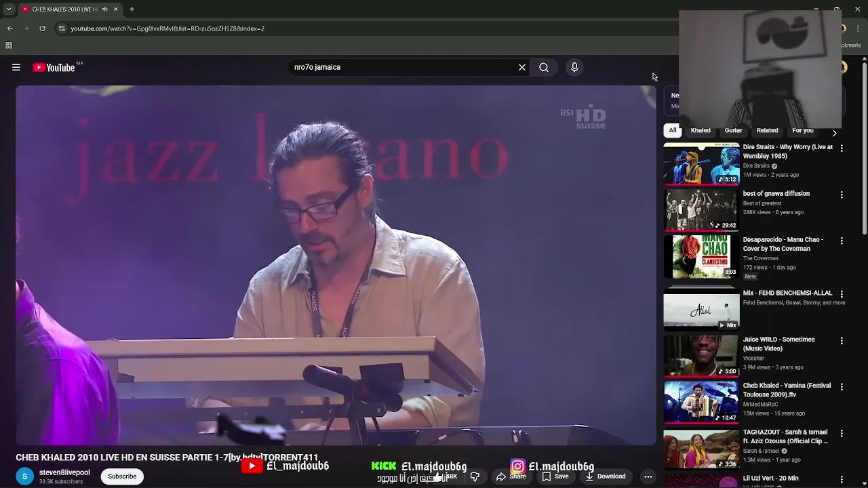Show more filter chips with next arrow
Viewport: 868px width, 488px height.
(835, 133)
